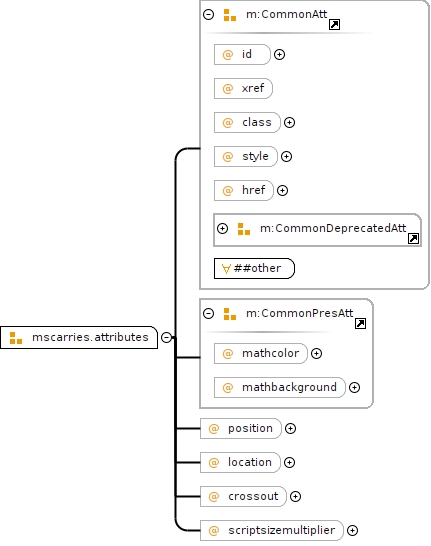Collapse the m:CommonPresAtt group
431x546 pixels.
[209, 313]
